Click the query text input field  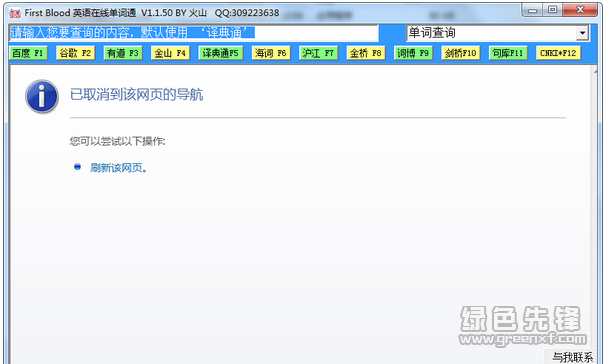(194, 33)
